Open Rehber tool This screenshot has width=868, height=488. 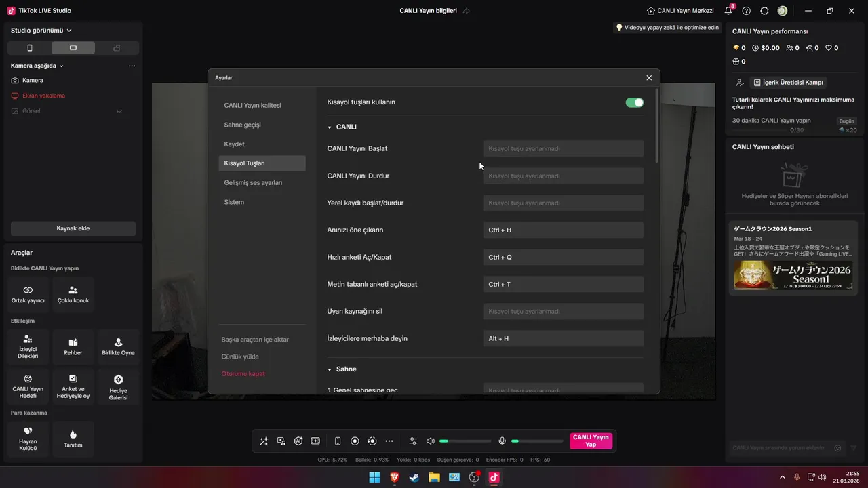pyautogui.click(x=73, y=346)
